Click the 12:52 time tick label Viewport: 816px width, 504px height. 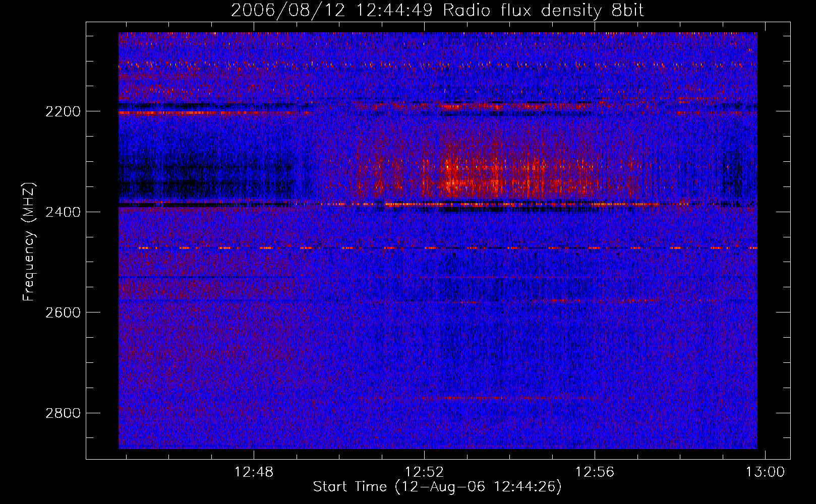tap(425, 472)
